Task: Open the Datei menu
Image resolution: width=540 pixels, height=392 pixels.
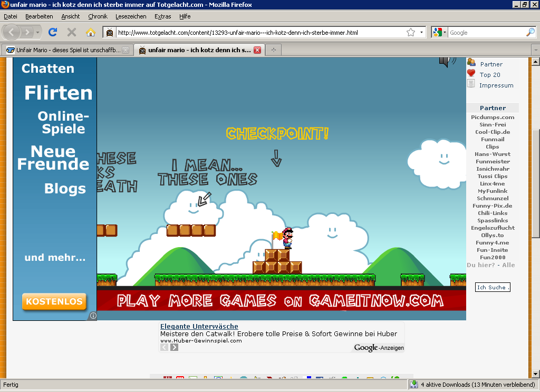Action: [11, 16]
